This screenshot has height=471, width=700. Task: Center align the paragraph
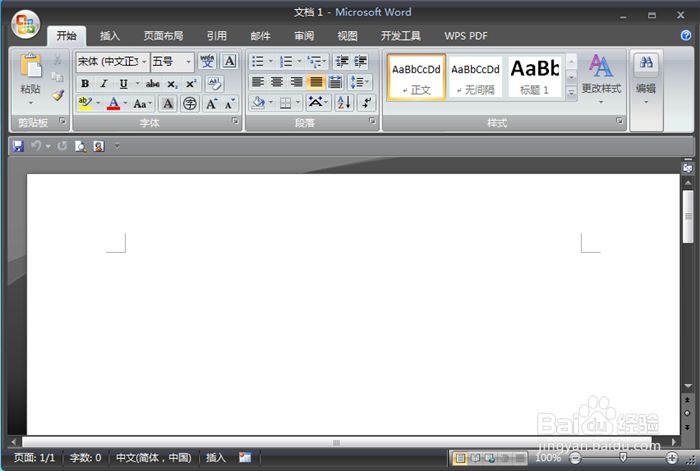point(277,82)
